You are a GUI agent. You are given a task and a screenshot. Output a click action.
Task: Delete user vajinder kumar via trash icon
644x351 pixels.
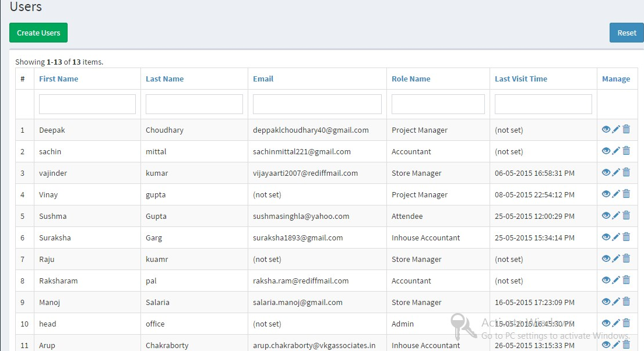click(x=627, y=172)
